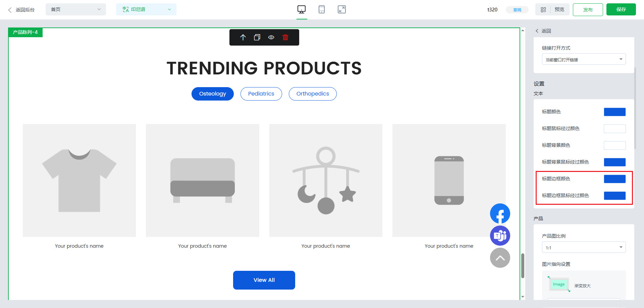Select the Orthopedics category tab
This screenshot has width=644, height=308.
(x=312, y=94)
